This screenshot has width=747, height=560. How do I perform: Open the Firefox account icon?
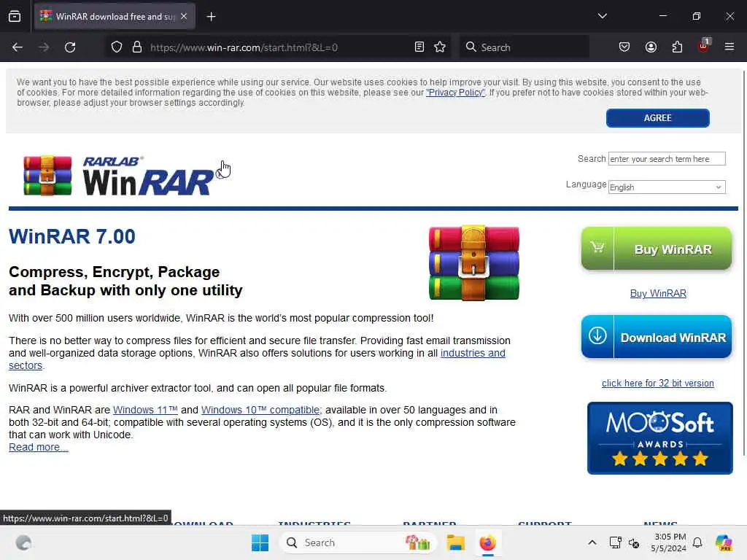click(651, 47)
